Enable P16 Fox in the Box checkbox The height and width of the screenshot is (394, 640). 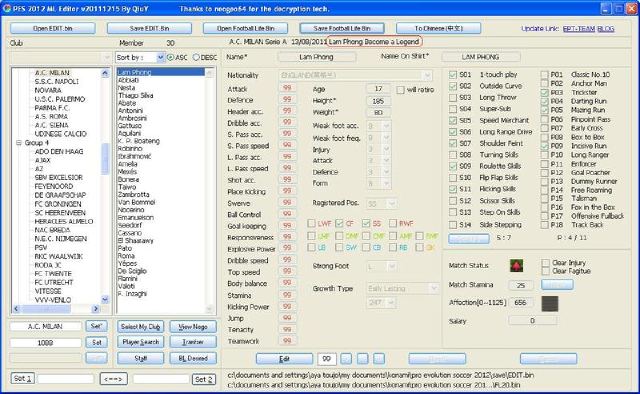[x=544, y=207]
